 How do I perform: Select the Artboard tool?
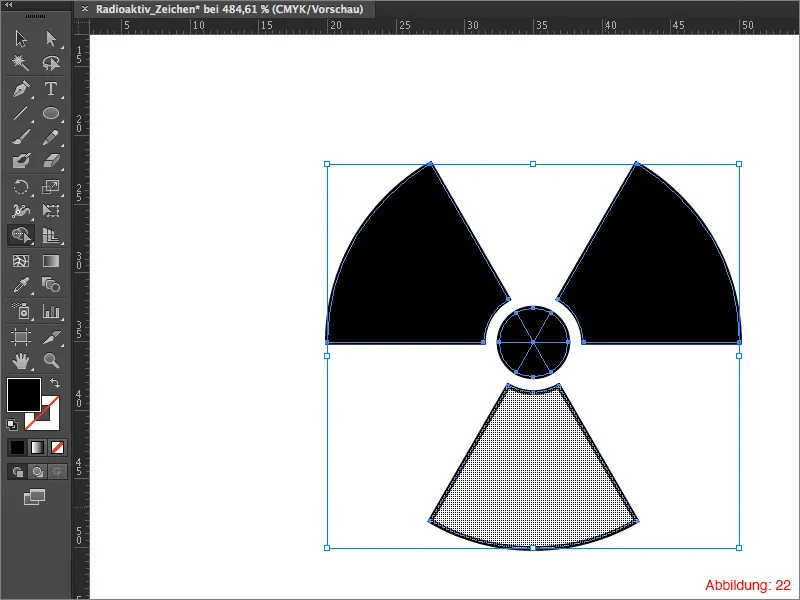21,337
